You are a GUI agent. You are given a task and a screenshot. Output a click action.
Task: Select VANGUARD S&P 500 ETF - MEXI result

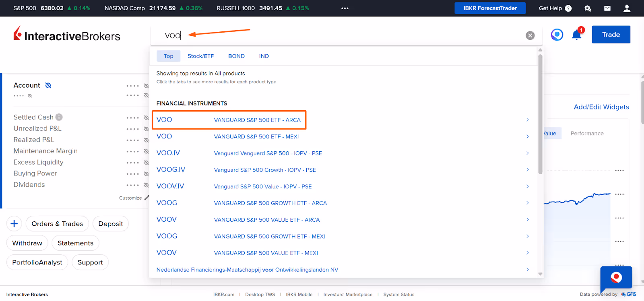pyautogui.click(x=256, y=137)
